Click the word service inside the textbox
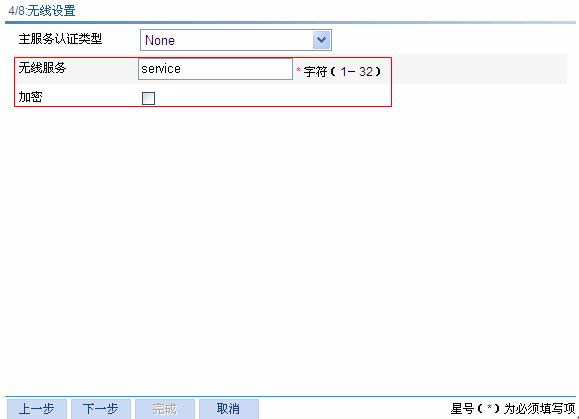This screenshot has width=579, height=419. 161,69
